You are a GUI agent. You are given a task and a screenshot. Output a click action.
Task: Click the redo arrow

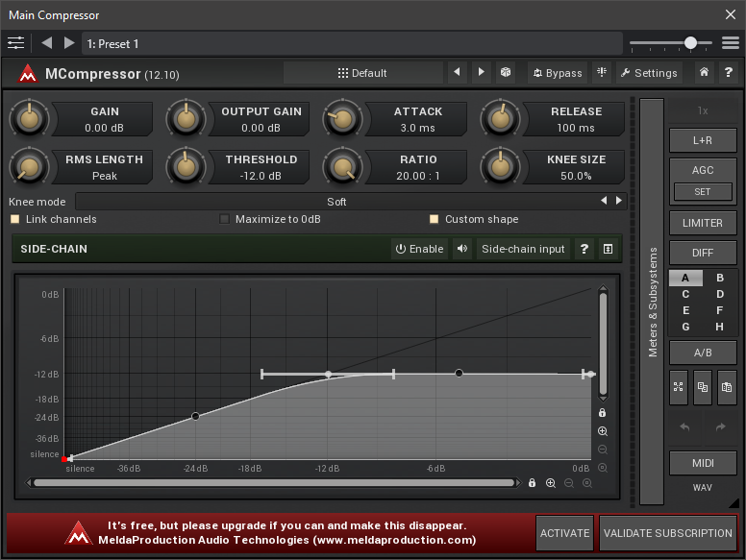(x=721, y=426)
